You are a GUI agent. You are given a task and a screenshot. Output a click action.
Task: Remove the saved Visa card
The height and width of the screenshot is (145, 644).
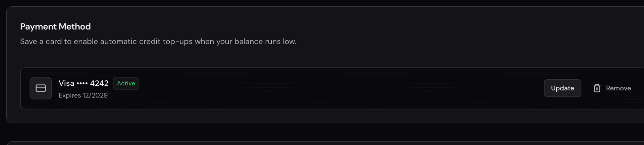coord(612,88)
